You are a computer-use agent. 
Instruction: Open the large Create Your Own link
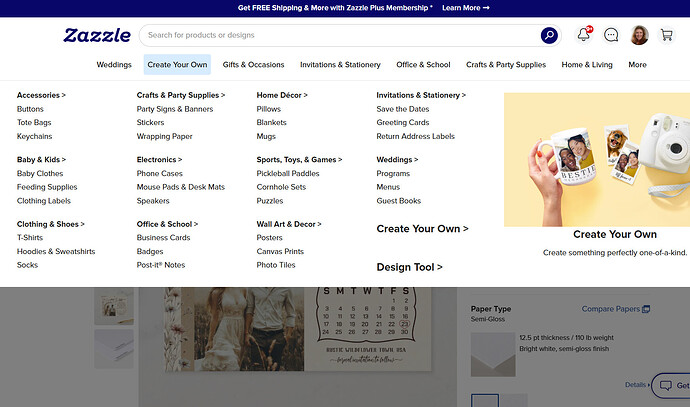[x=422, y=229]
